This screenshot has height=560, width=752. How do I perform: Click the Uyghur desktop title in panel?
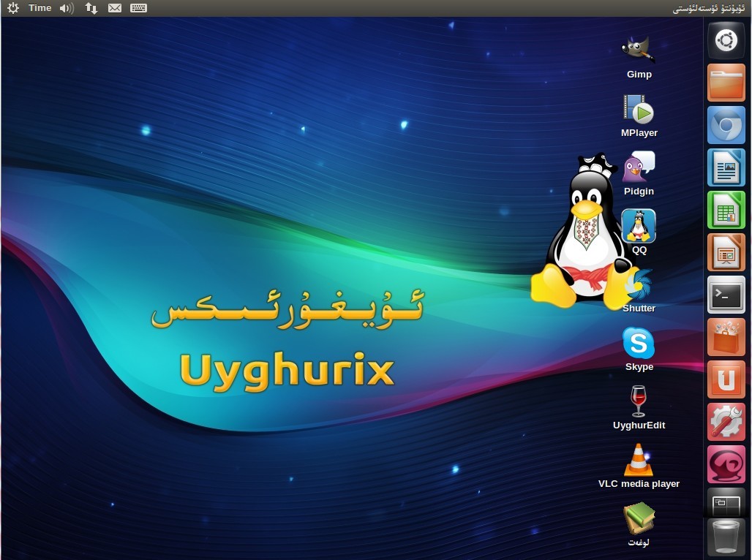click(x=708, y=9)
